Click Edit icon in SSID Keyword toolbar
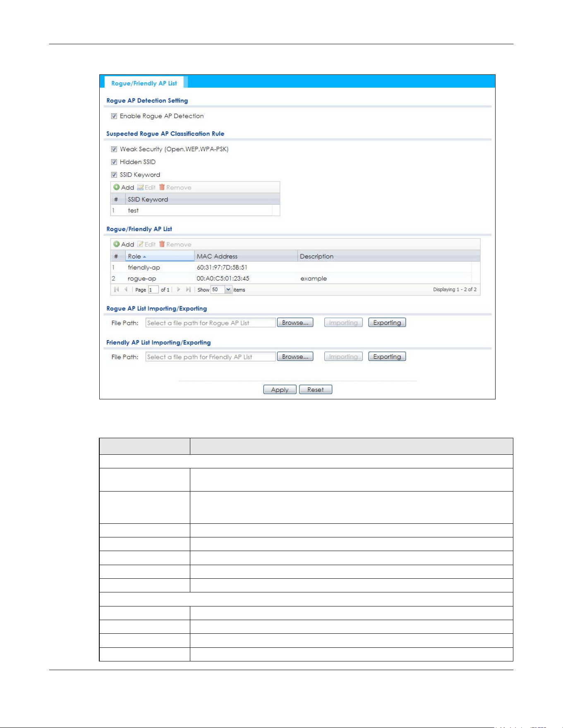 140,187
